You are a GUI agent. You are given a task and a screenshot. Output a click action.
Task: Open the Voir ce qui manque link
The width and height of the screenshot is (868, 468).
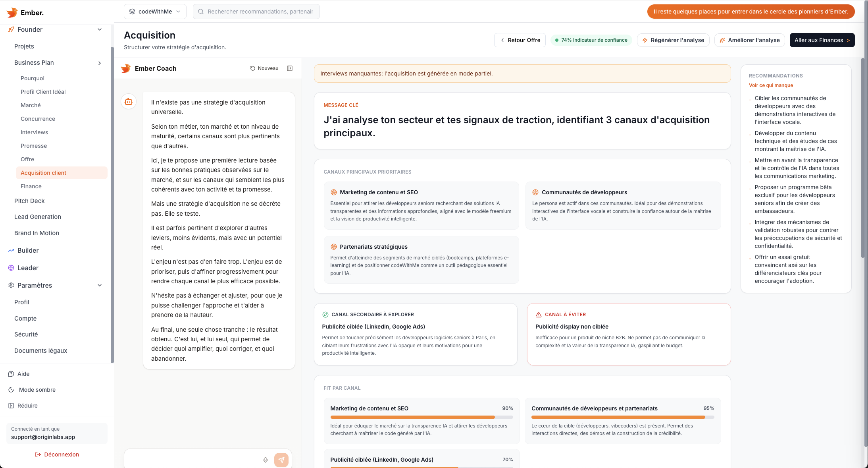point(770,85)
